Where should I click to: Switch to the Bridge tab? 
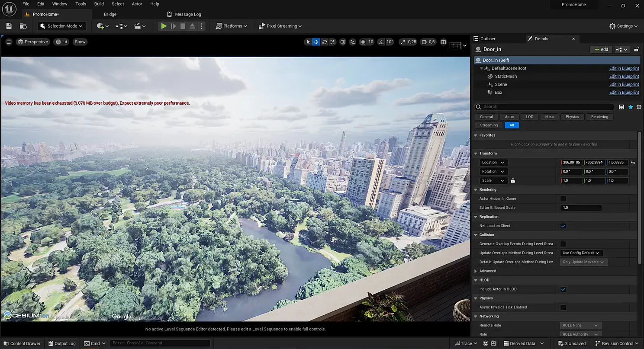[110, 14]
